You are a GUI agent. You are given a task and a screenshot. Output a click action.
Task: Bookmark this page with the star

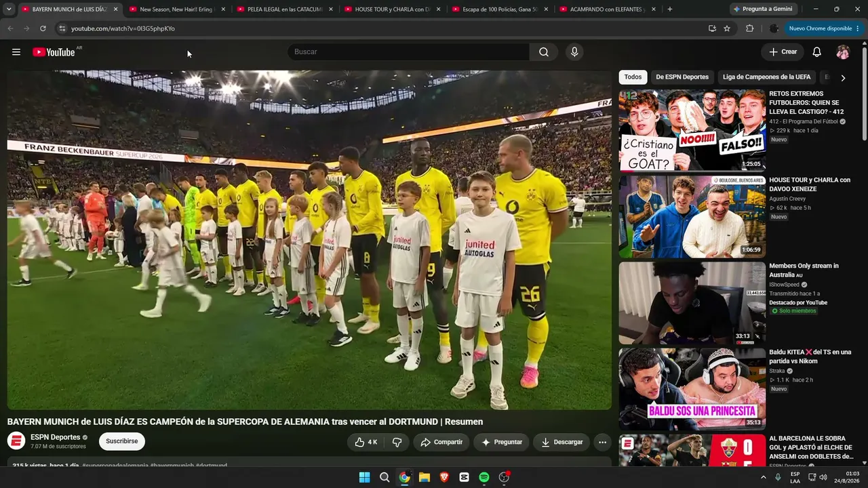pos(727,28)
